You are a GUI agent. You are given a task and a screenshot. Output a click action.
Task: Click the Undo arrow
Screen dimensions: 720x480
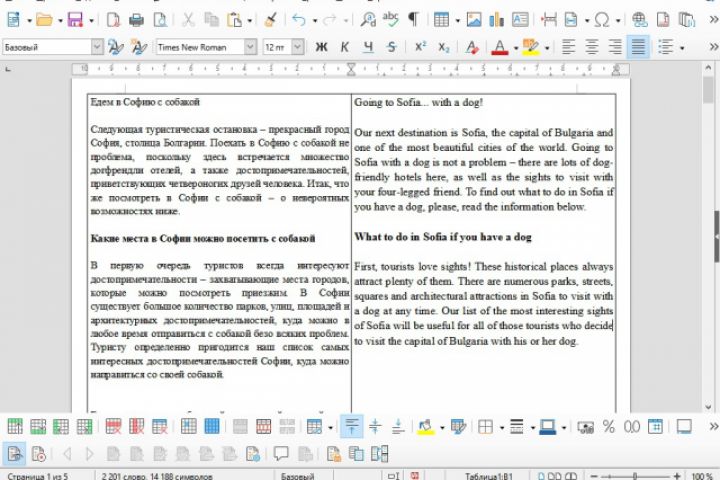[299, 20]
